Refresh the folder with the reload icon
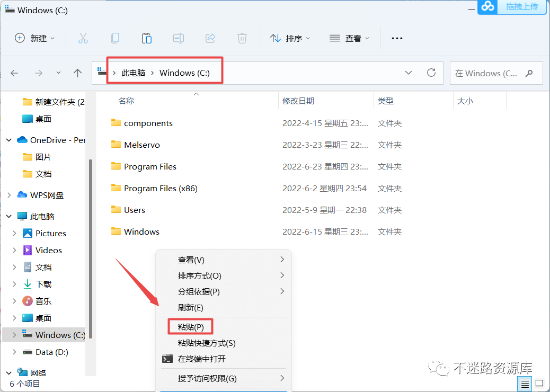 pyautogui.click(x=431, y=73)
